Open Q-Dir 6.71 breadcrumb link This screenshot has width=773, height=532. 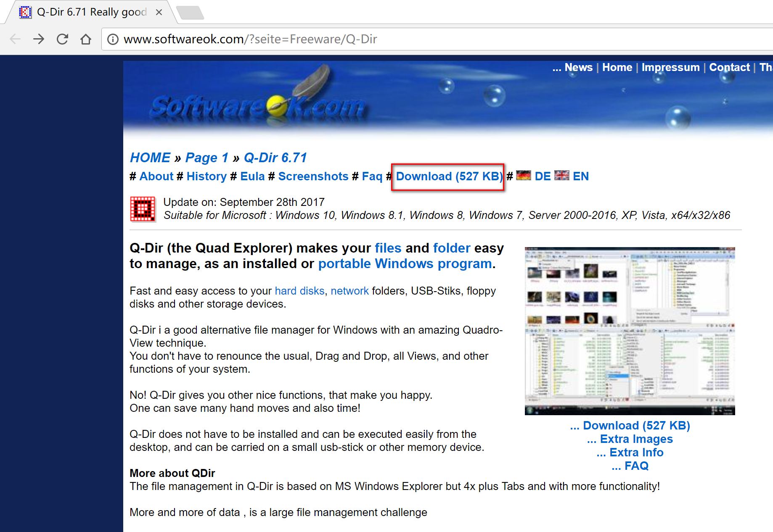click(275, 158)
